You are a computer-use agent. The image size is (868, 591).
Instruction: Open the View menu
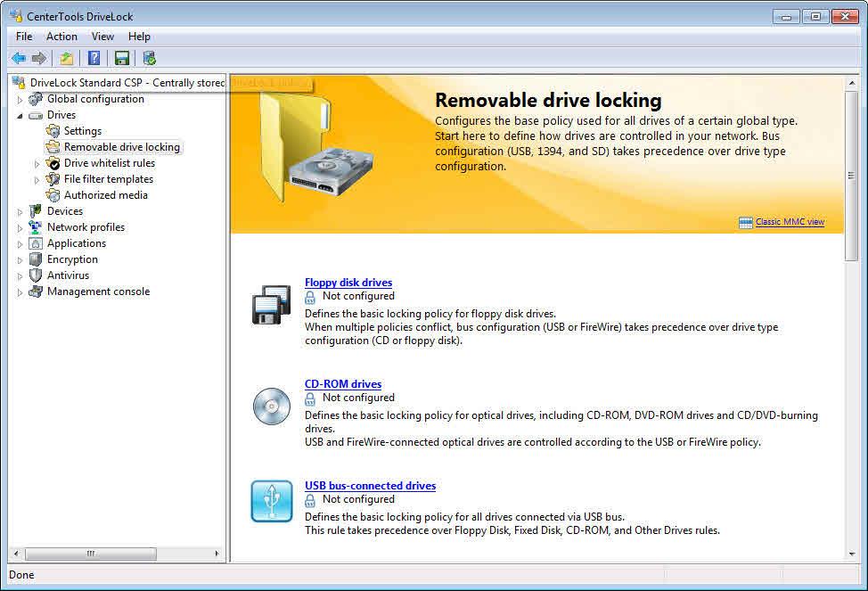pos(102,37)
